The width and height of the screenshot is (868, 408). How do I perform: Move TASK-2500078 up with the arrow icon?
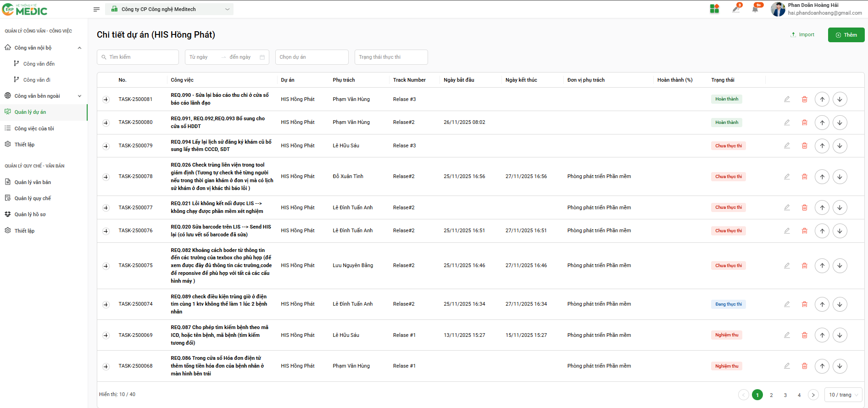point(822,177)
